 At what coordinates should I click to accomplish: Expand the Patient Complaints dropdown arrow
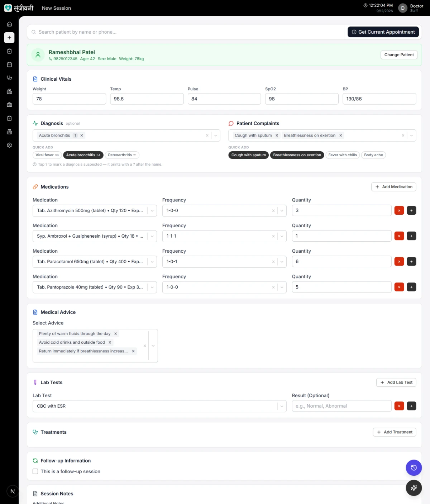411,135
